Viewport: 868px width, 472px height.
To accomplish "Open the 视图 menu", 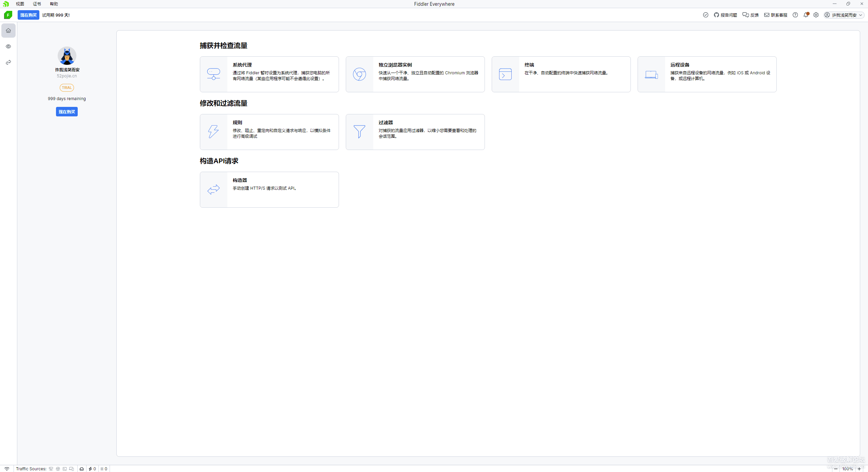I will tap(20, 4).
